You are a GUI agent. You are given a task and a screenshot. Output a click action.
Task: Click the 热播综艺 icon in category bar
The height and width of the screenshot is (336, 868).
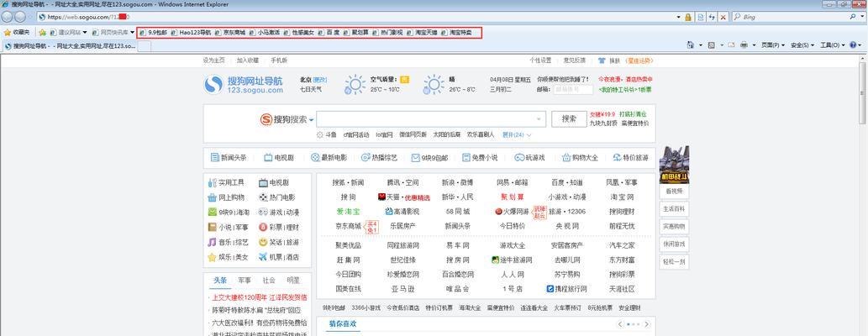(366, 158)
